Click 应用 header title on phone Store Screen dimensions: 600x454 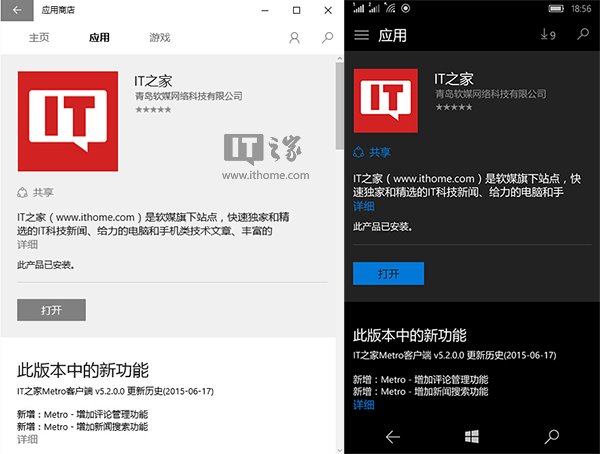[x=392, y=36]
